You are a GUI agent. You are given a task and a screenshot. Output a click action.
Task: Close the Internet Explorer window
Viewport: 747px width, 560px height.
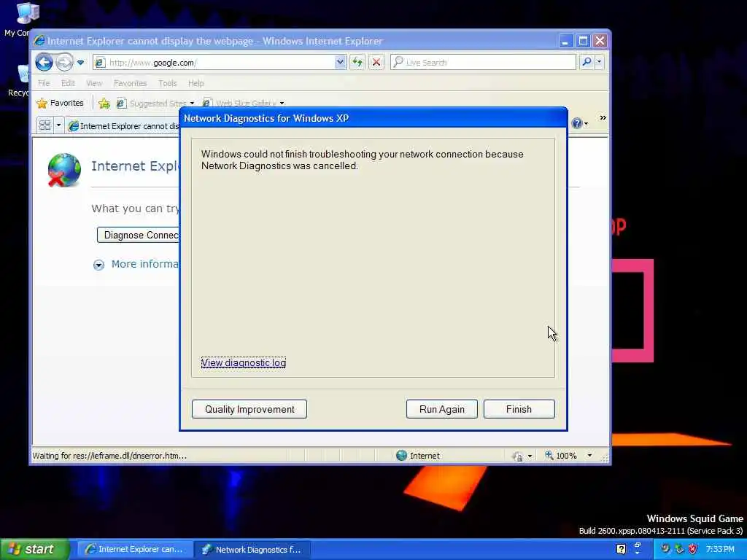pos(600,41)
